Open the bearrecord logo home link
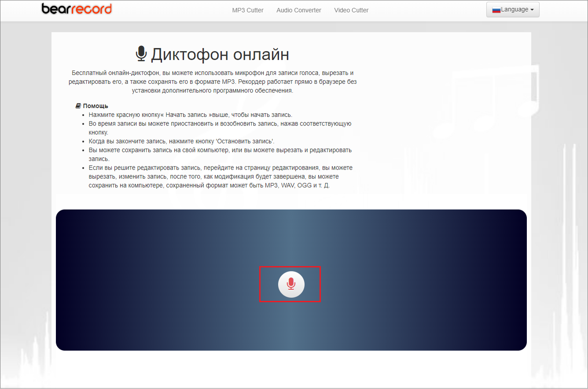The width and height of the screenshot is (588, 389). point(77,8)
